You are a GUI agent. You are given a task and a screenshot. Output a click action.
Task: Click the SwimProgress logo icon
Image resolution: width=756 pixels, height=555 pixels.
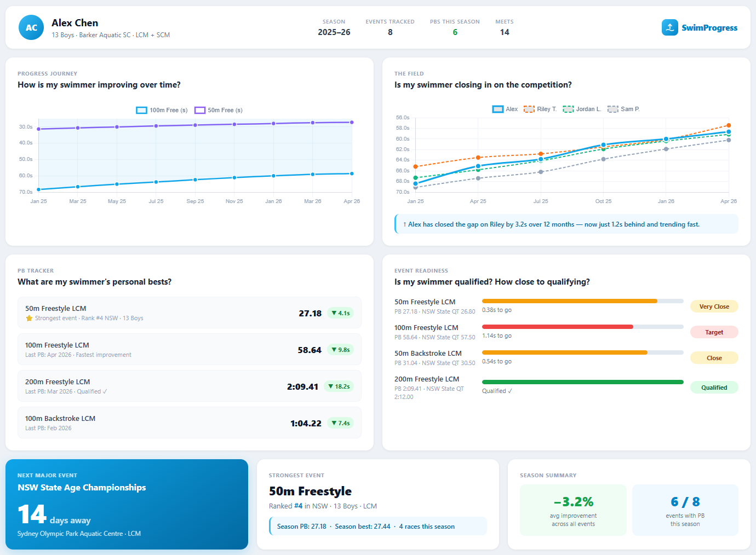tap(669, 27)
